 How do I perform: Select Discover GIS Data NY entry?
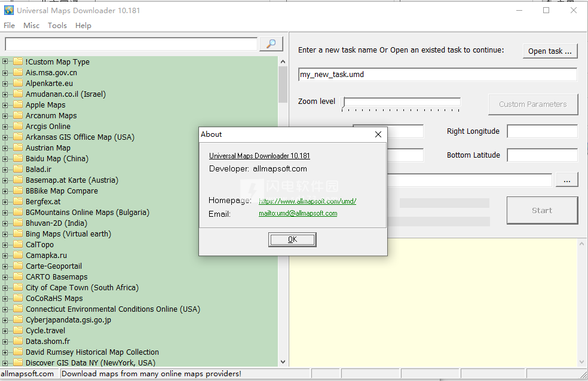90,362
